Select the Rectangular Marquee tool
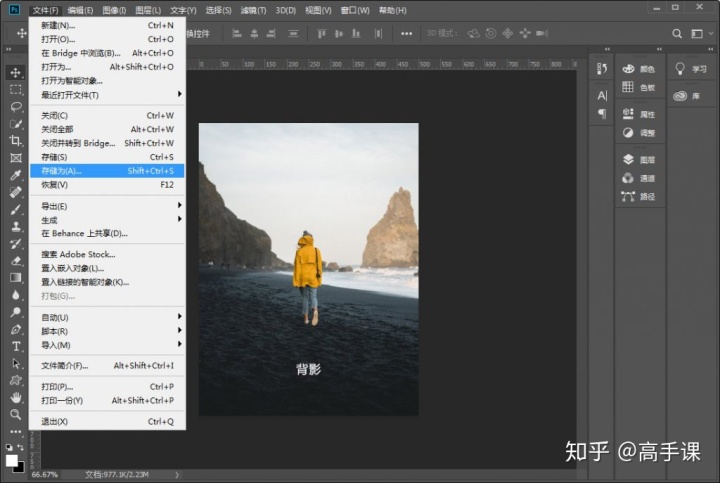 [16, 90]
